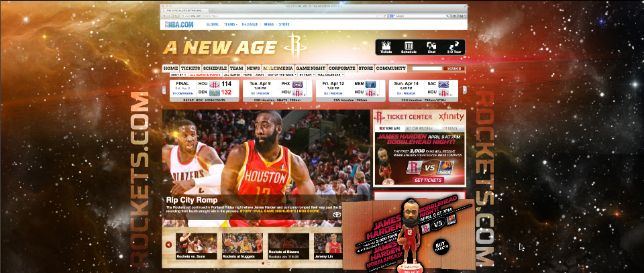Viewport: 644px width, 273px height.
Task: Open the DAY OF THE WEEK dropdown
Action: pos(281,74)
